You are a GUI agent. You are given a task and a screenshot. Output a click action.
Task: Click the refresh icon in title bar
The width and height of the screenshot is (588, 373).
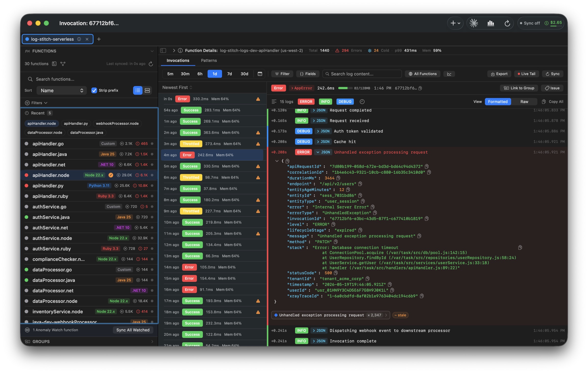pyautogui.click(x=507, y=23)
